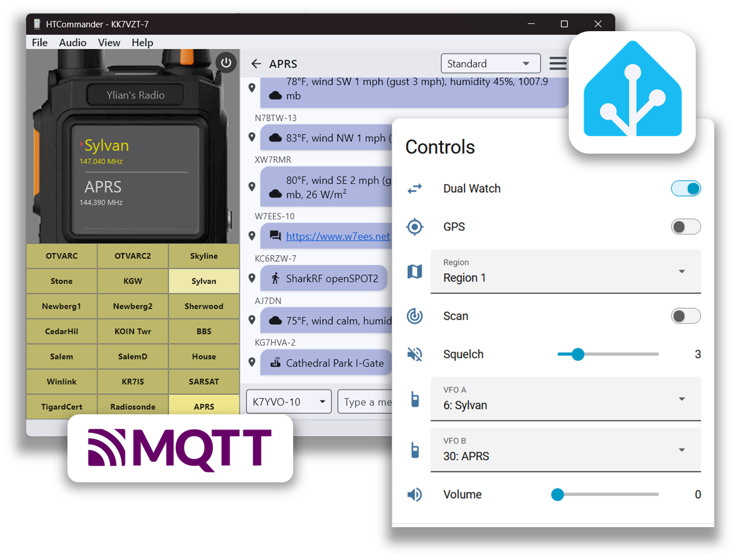The image size is (736, 560).
Task: Select the Stone channel button
Action: pyautogui.click(x=62, y=281)
